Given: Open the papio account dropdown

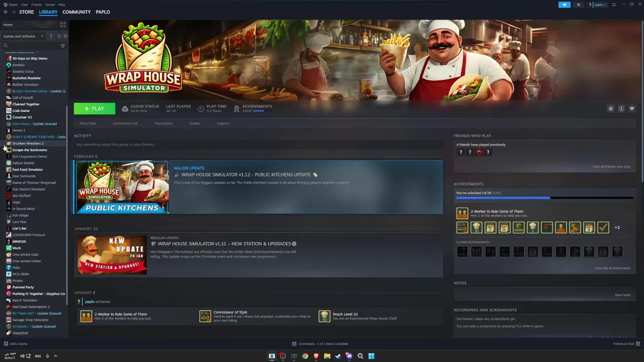Looking at the screenshot, I should (597, 5).
